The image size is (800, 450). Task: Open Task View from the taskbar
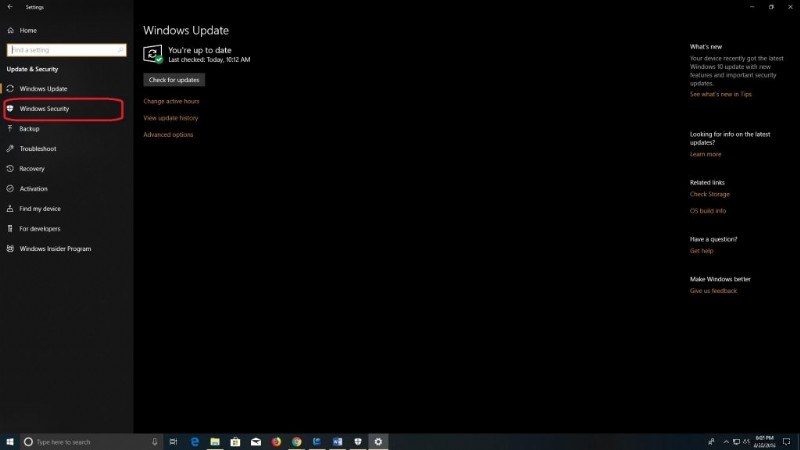pos(173,442)
